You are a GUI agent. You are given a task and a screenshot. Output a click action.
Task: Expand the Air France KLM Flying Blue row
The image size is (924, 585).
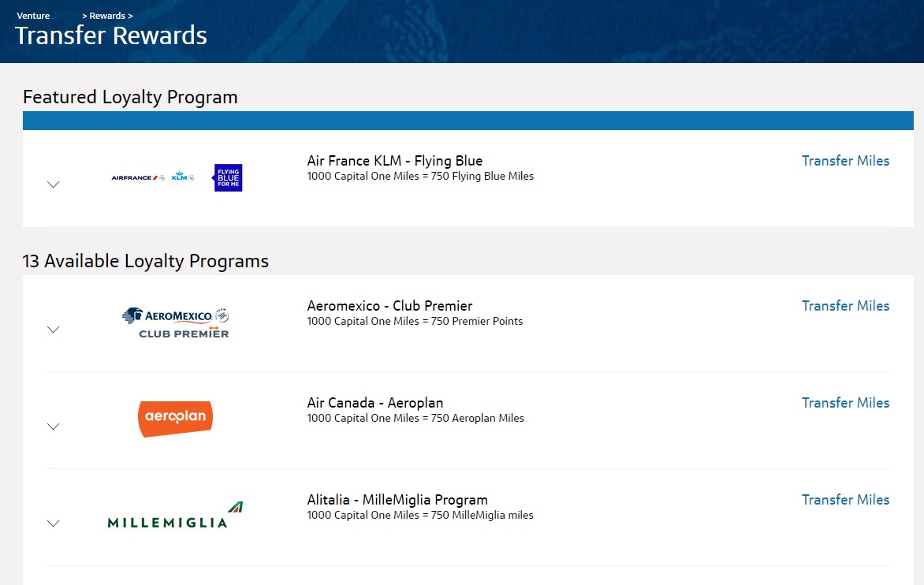coord(53,184)
